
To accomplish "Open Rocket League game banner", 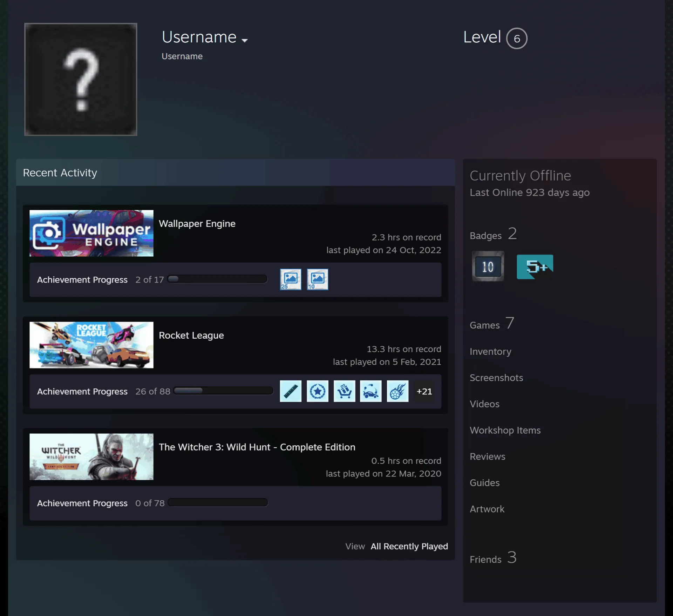I will click(91, 345).
